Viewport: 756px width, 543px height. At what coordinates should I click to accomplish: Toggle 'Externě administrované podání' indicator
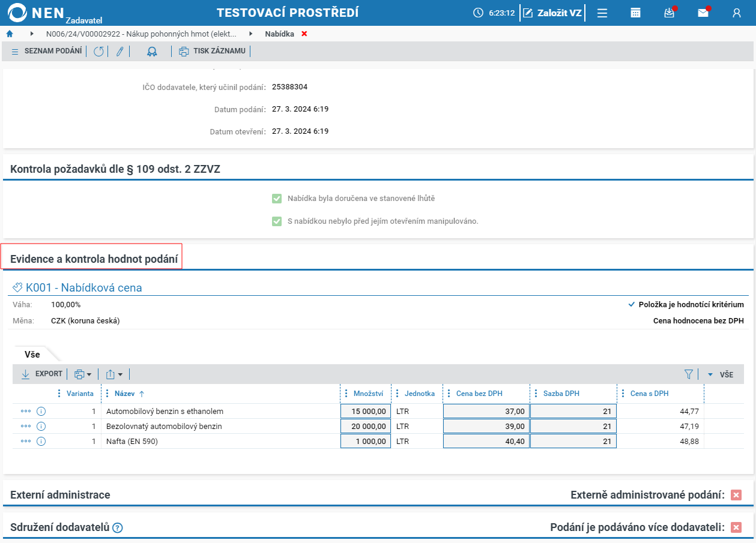click(x=736, y=495)
